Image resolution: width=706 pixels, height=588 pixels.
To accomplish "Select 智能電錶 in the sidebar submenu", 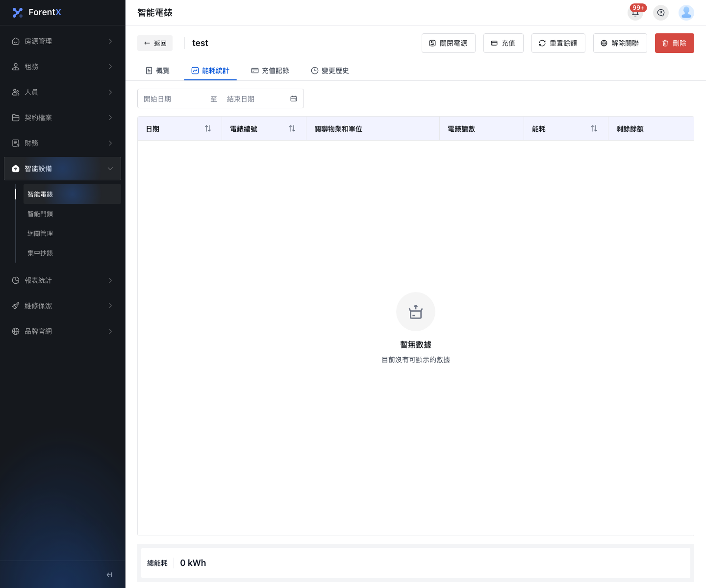I will coord(72,194).
